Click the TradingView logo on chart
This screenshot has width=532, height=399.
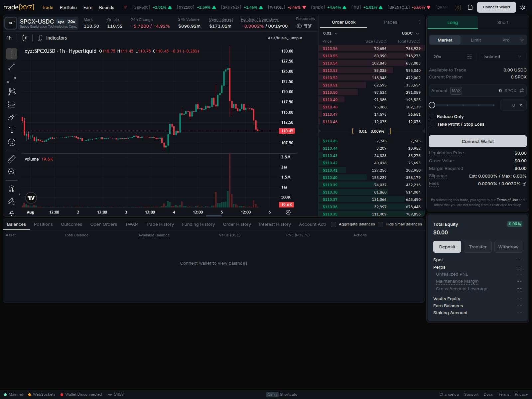pos(31,198)
